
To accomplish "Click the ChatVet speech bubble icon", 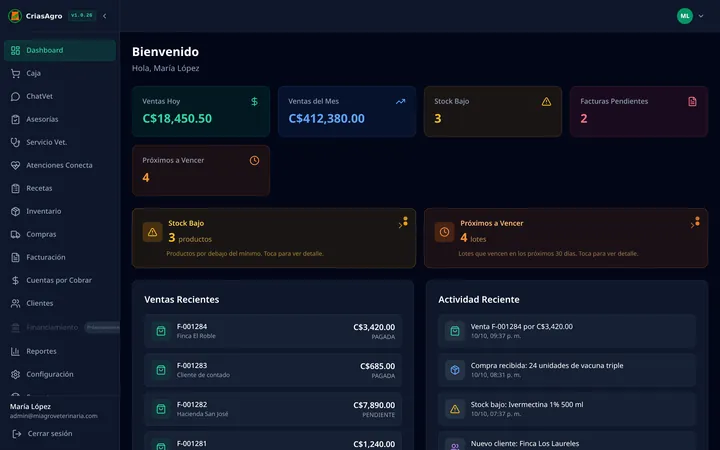I will [16, 96].
